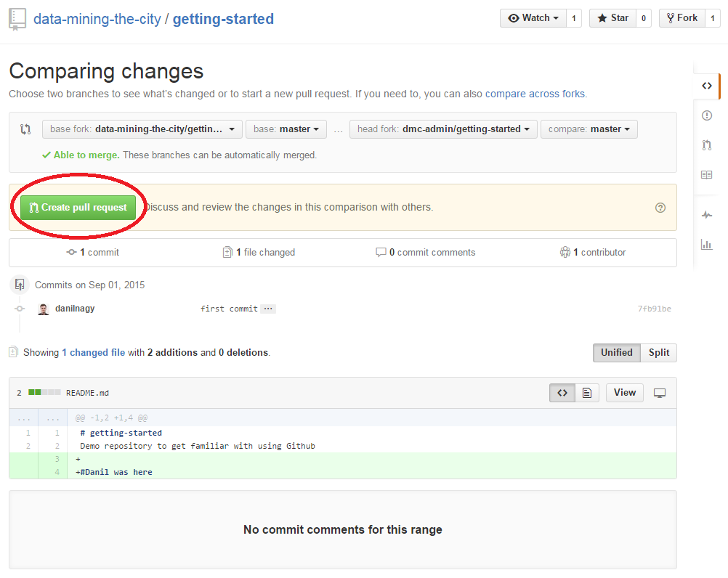The height and width of the screenshot is (578, 728).
Task: Open watchers count 1
Action: click(574, 18)
